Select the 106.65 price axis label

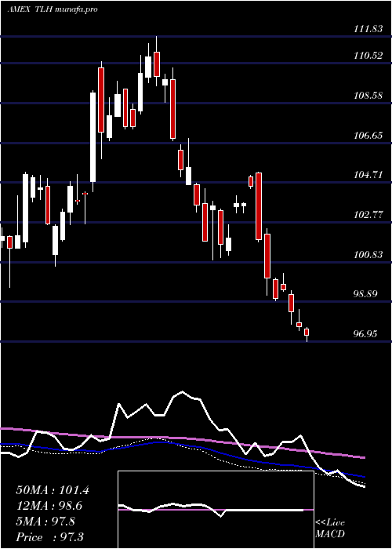point(368,135)
